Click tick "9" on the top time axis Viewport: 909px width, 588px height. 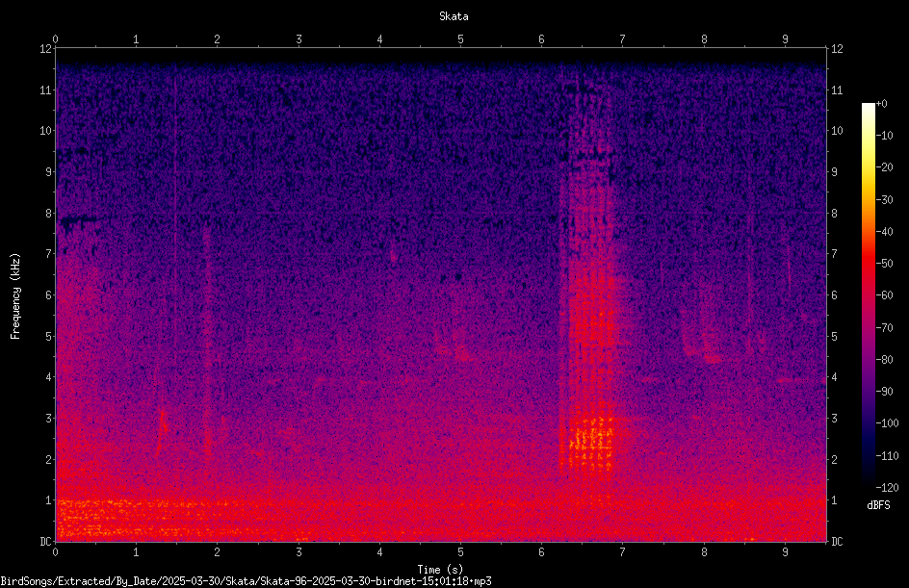785,39
